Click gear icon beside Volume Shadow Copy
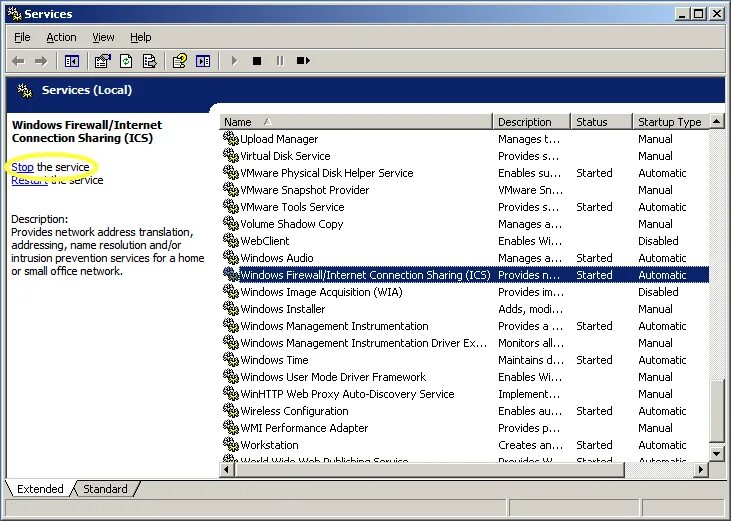The image size is (731, 521). click(231, 223)
